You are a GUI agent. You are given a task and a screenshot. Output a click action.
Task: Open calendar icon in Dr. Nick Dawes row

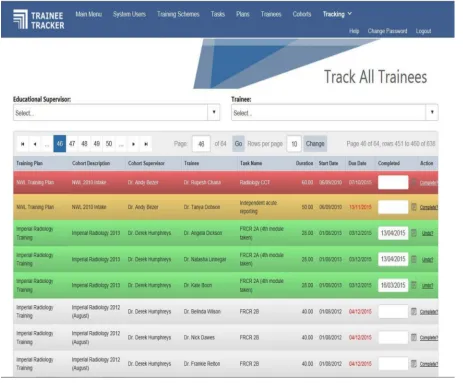click(x=414, y=337)
